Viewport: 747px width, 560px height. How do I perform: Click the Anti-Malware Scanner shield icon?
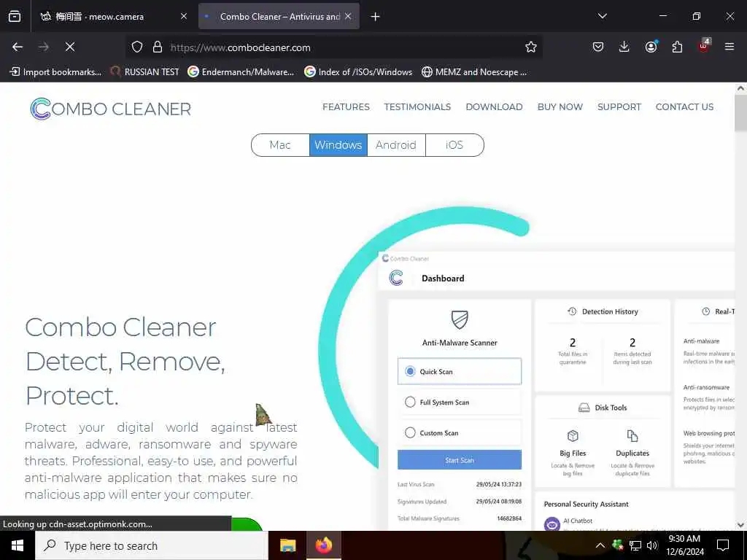point(460,319)
